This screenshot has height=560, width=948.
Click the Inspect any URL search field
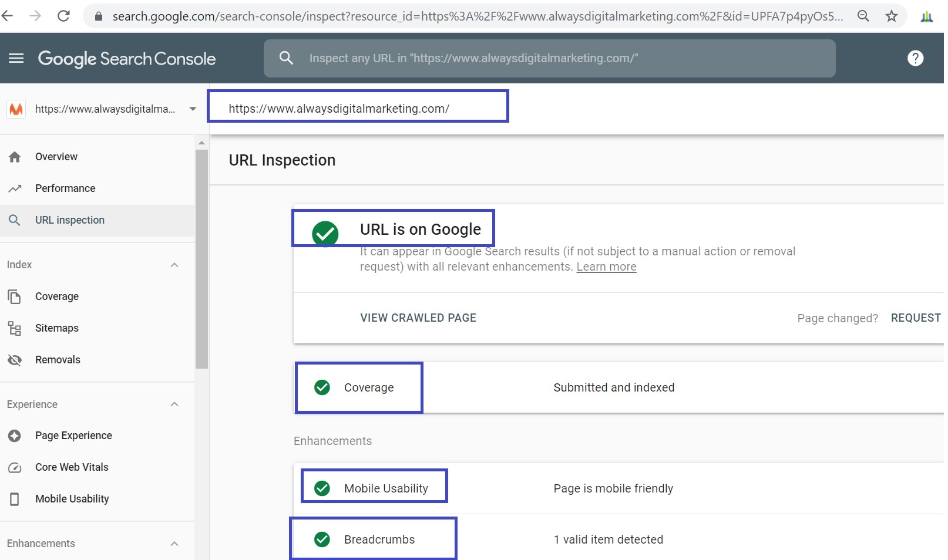549,58
